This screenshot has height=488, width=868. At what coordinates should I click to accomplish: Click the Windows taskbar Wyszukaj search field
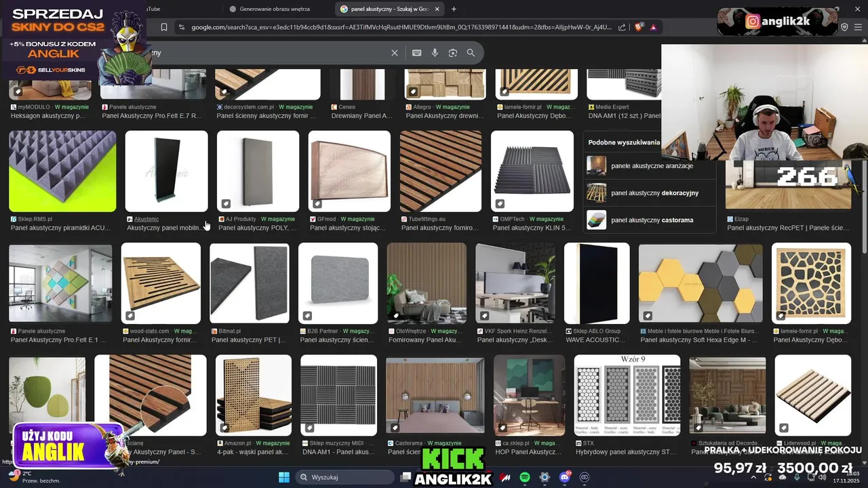click(344, 477)
